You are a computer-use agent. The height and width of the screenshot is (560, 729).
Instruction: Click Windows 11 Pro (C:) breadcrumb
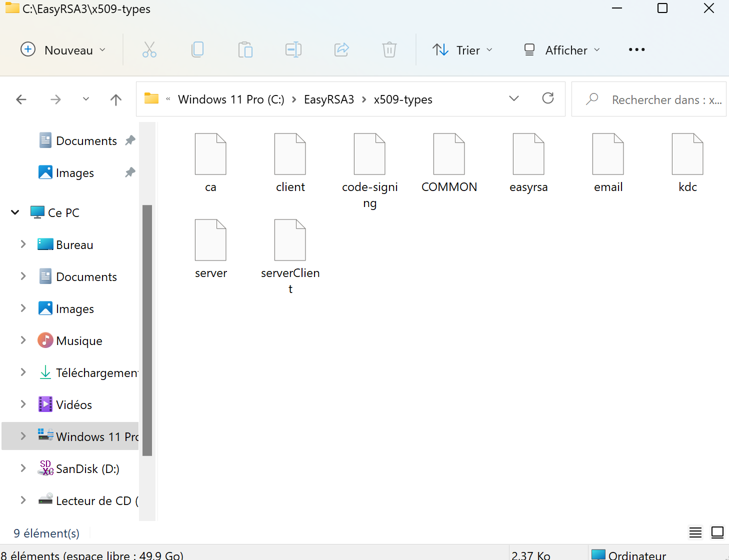point(231,99)
